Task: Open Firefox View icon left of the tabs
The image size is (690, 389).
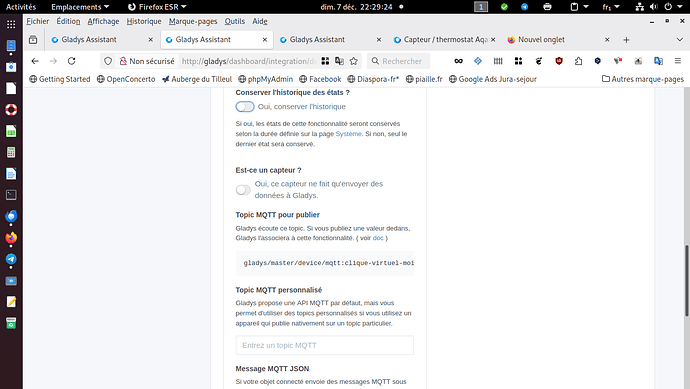Action: [33, 40]
